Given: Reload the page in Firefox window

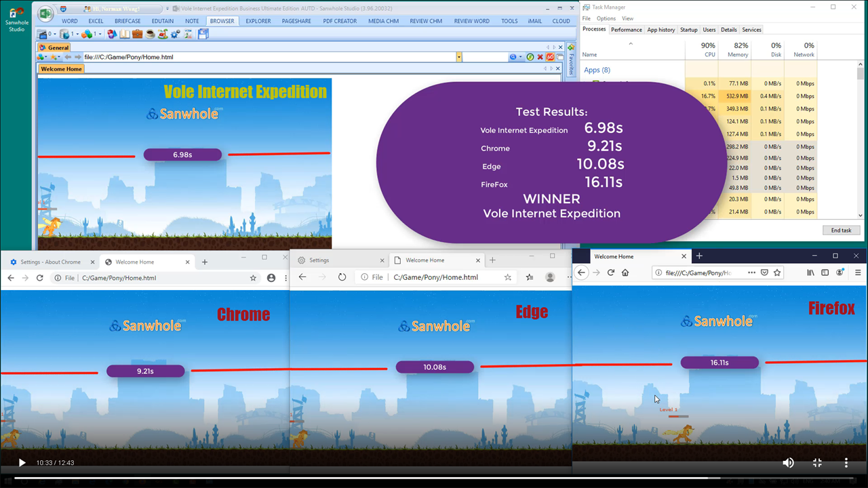Looking at the screenshot, I should click(610, 272).
